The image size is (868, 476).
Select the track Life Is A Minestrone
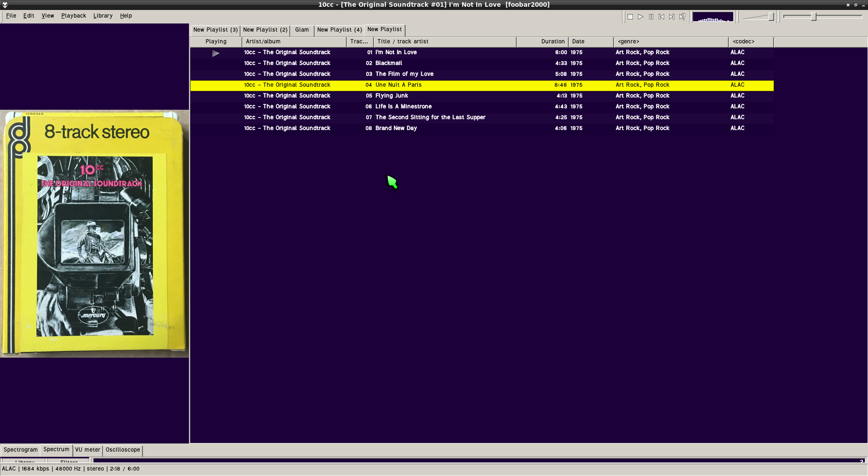click(x=482, y=107)
